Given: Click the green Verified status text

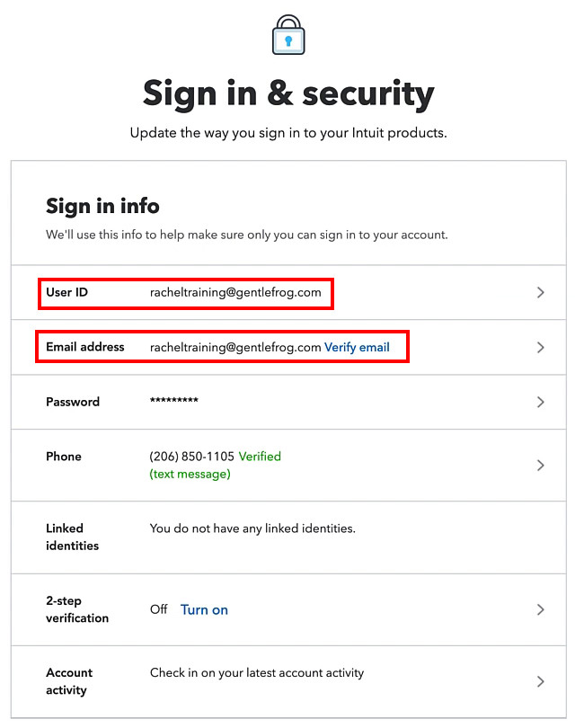Looking at the screenshot, I should coord(260,457).
